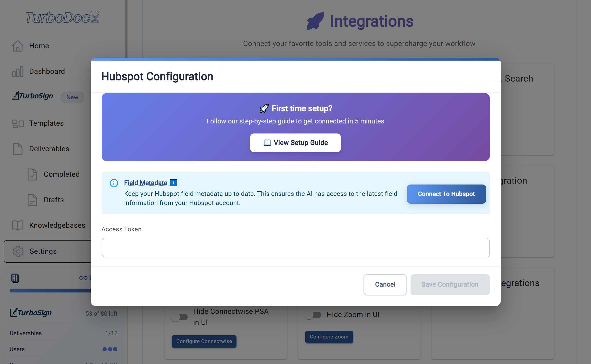Screen dimensions: 591x364
Task: Click the Home house icon
Action: [x=18, y=46]
